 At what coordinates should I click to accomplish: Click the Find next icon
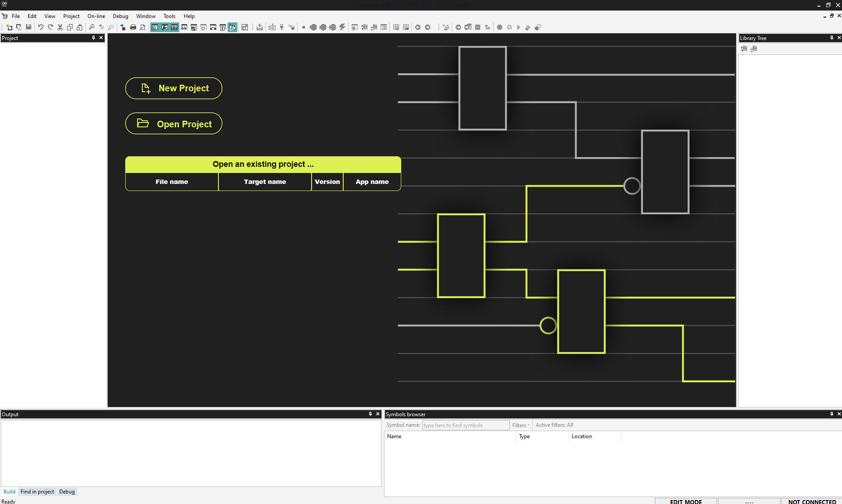102,27
